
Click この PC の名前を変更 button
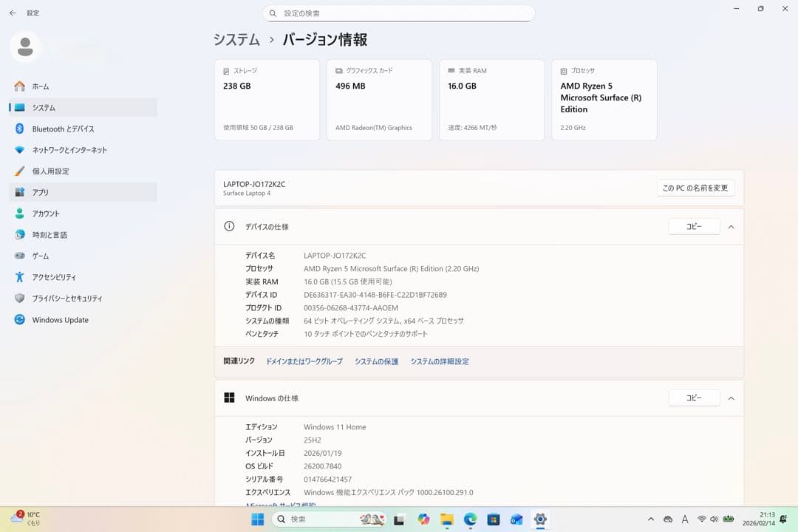coord(695,188)
